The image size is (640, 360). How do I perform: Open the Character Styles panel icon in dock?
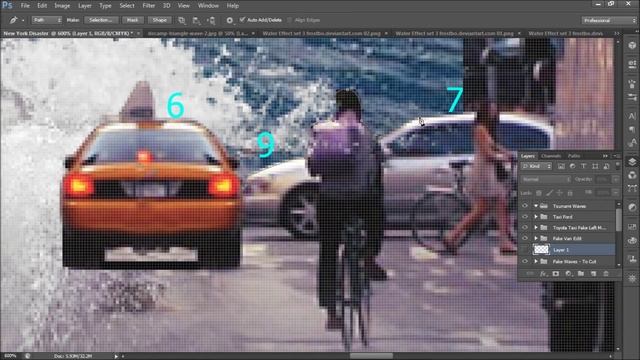[632, 142]
